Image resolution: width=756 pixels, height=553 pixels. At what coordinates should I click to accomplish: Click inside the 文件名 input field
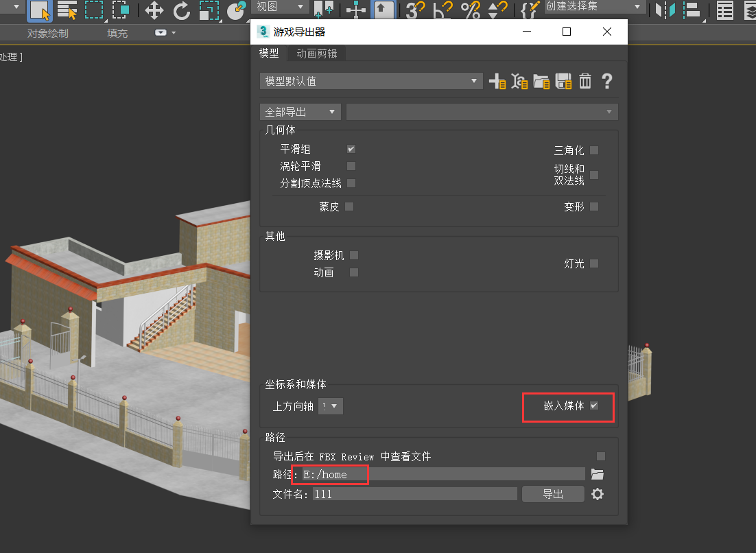coord(414,493)
